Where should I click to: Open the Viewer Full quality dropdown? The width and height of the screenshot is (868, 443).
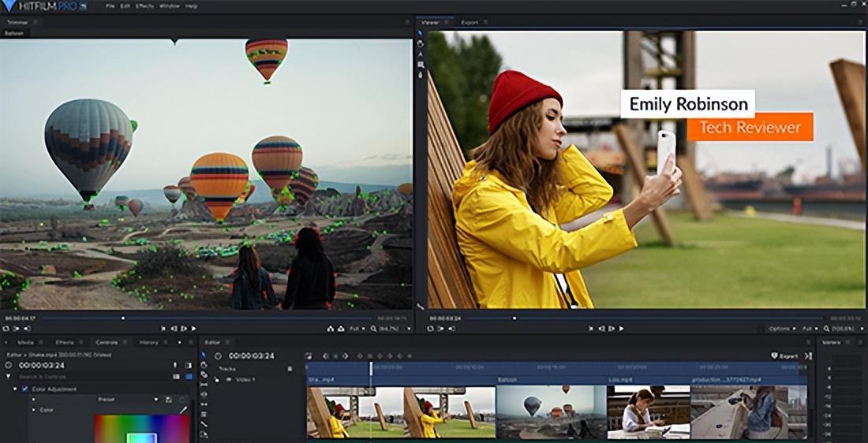(810, 329)
